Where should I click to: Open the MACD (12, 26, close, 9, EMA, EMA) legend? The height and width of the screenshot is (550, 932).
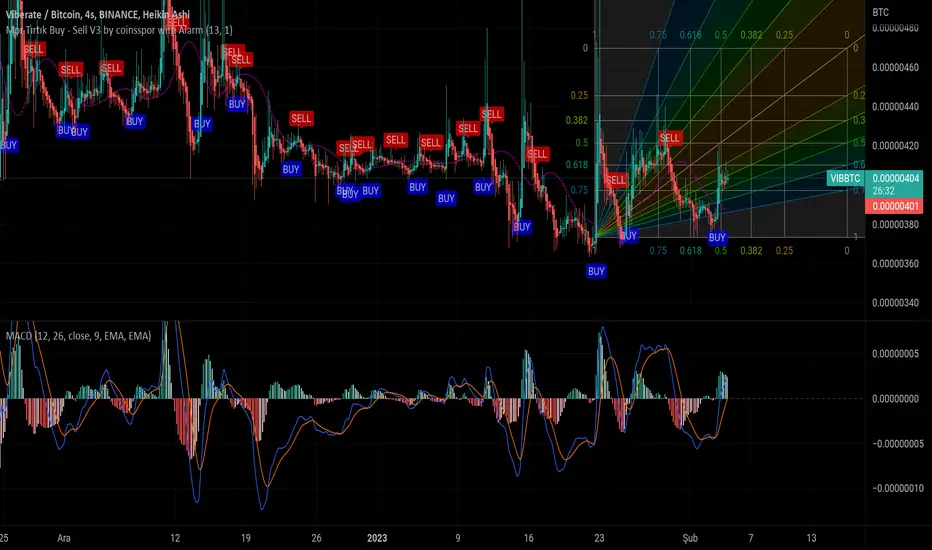(x=78, y=336)
